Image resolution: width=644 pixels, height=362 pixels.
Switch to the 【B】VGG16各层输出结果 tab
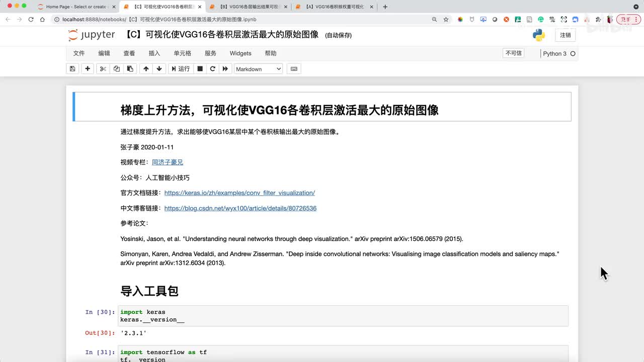point(249,7)
